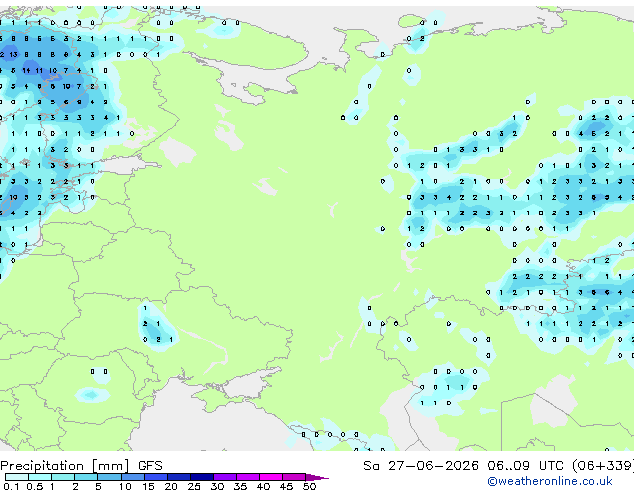
Task: Click the legend label '40'
Action: (x=264, y=486)
